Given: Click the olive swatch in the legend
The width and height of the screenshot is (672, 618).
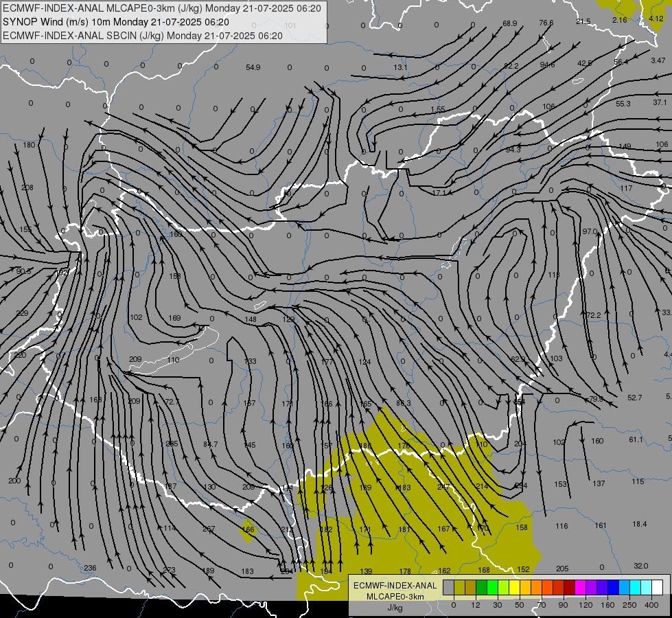Looking at the screenshot, I should click(x=459, y=587).
